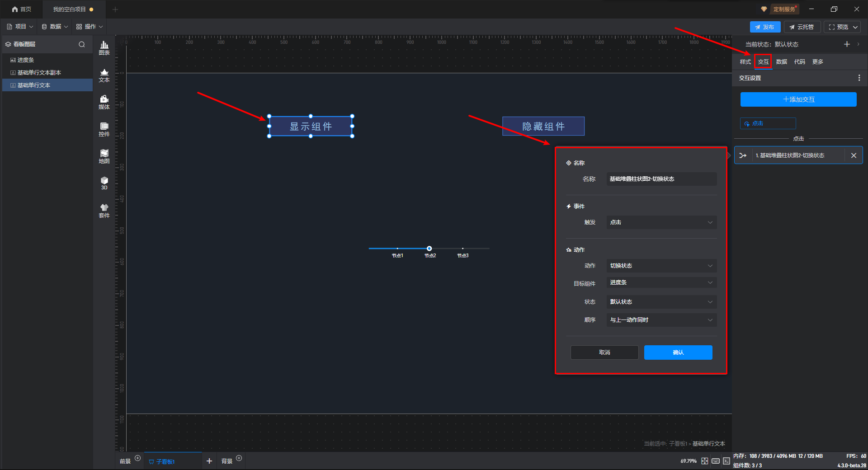The height and width of the screenshot is (470, 868).
Task: Expand the 触发 trigger dropdown
Action: pos(661,222)
